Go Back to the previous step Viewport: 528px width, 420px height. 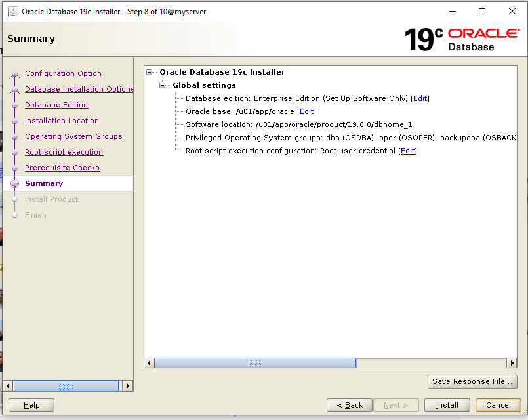(x=350, y=405)
